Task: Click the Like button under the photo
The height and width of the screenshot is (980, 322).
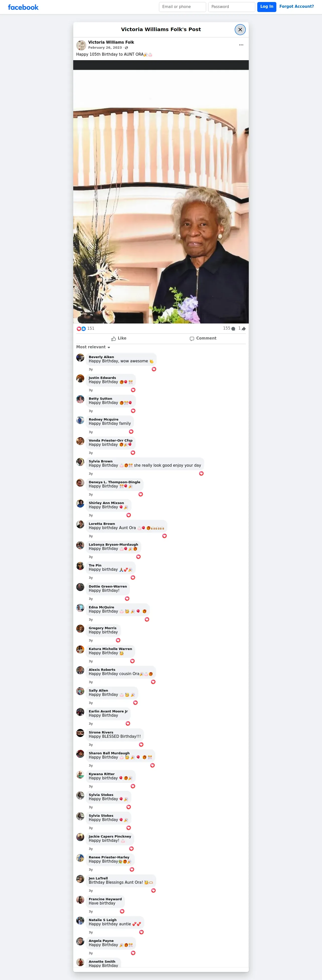Action: coord(119,339)
